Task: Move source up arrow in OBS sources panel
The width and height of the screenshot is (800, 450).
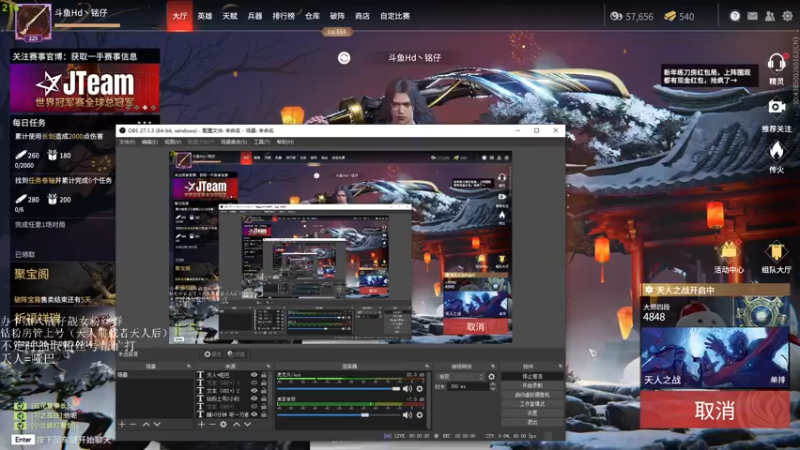Action: (x=237, y=424)
